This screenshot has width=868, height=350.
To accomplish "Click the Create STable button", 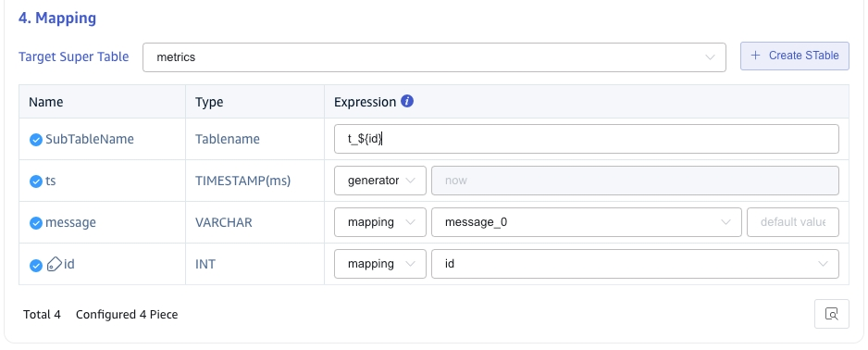I will (x=794, y=56).
